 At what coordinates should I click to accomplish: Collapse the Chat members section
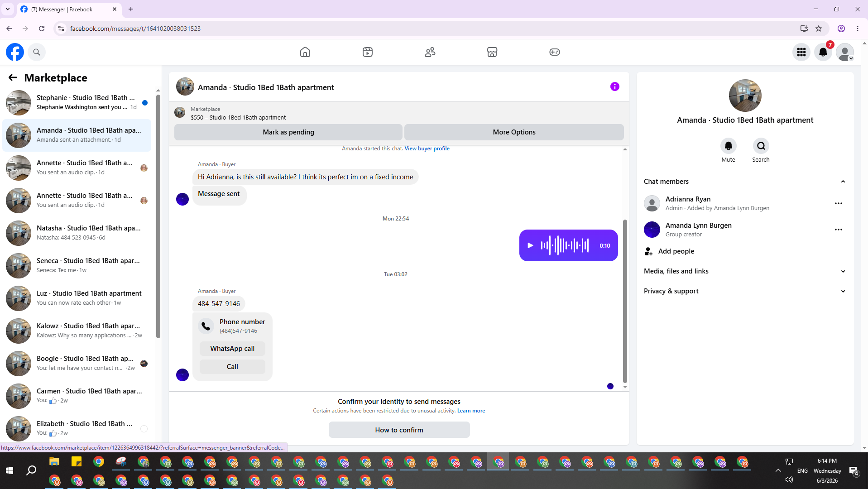pyautogui.click(x=843, y=182)
